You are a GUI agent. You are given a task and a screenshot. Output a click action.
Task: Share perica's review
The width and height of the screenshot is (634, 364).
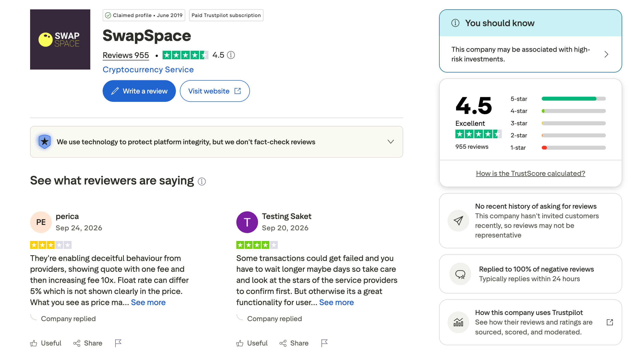pyautogui.click(x=88, y=343)
